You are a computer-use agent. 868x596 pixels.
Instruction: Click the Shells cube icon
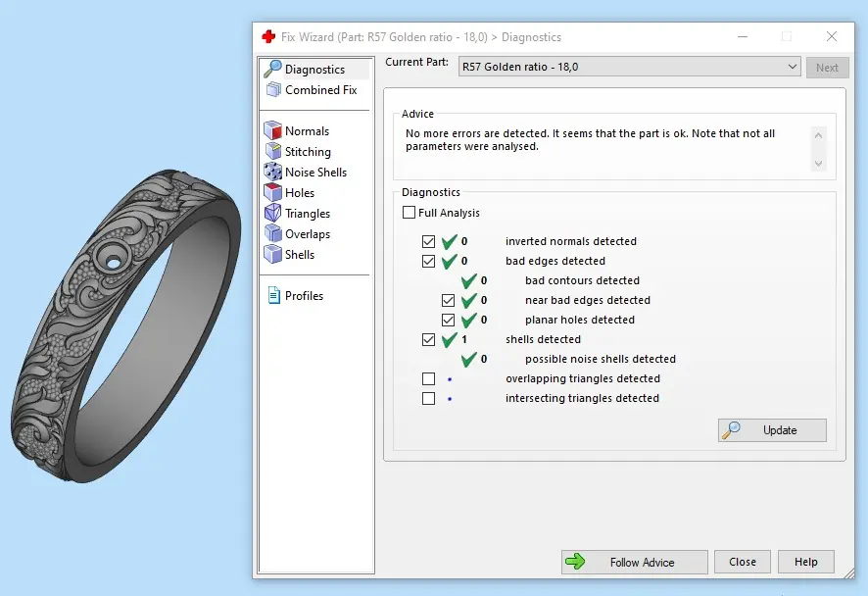(273, 254)
